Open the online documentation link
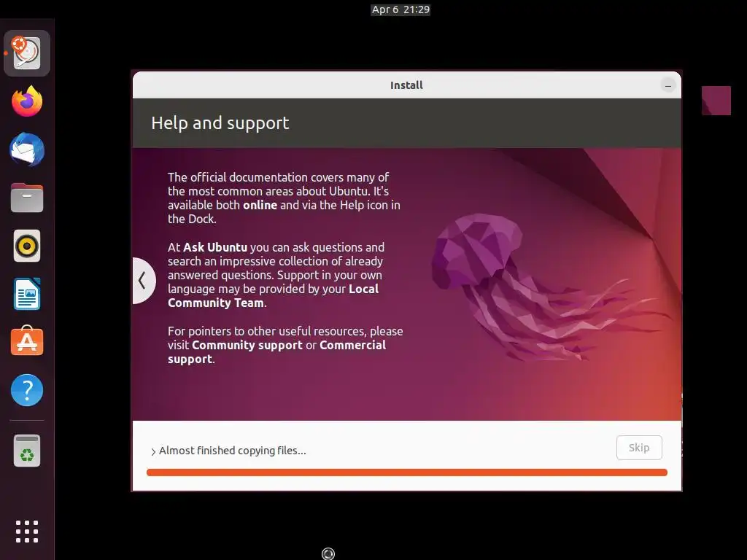 click(x=260, y=205)
